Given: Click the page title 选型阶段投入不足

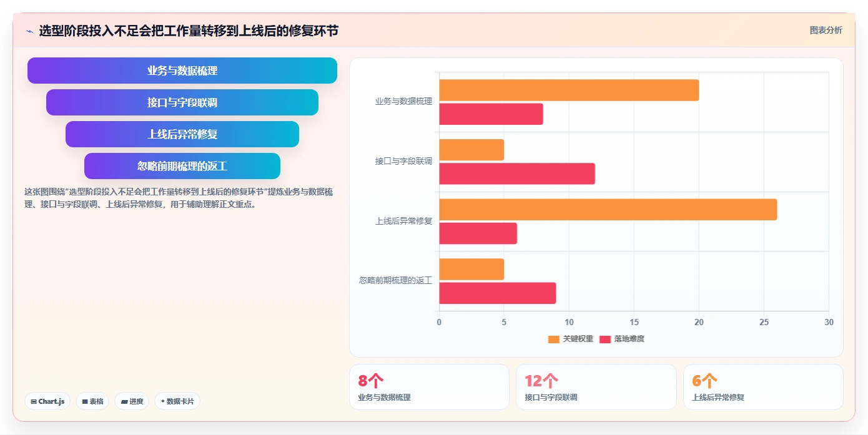Looking at the screenshot, I should point(189,31).
